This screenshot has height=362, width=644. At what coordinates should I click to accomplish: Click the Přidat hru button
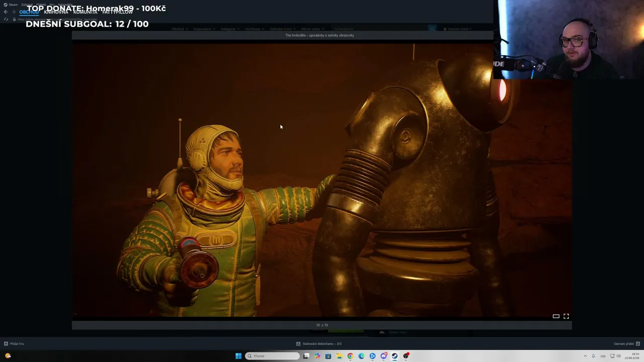click(x=14, y=344)
